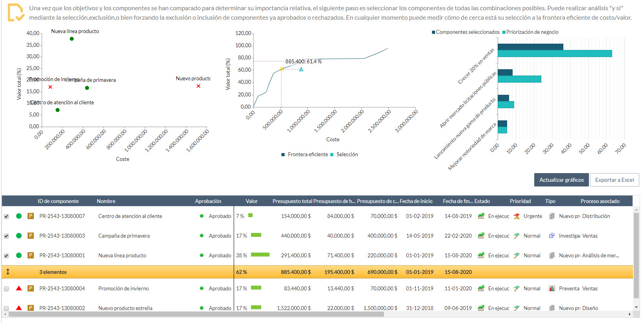
Task: Sort by the Presupuesto total column header
Action: pyautogui.click(x=292, y=201)
